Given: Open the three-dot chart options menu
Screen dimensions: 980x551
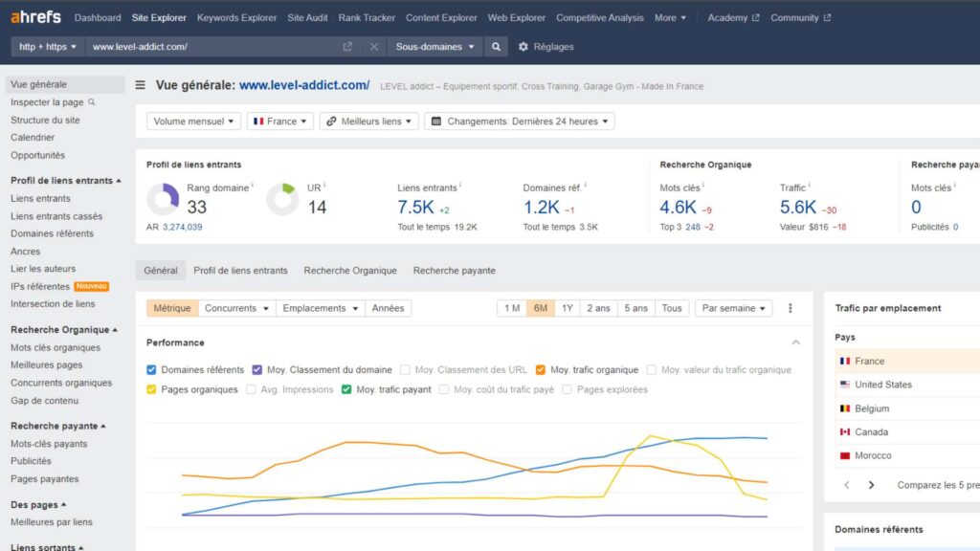Looking at the screenshot, I should click(x=791, y=308).
